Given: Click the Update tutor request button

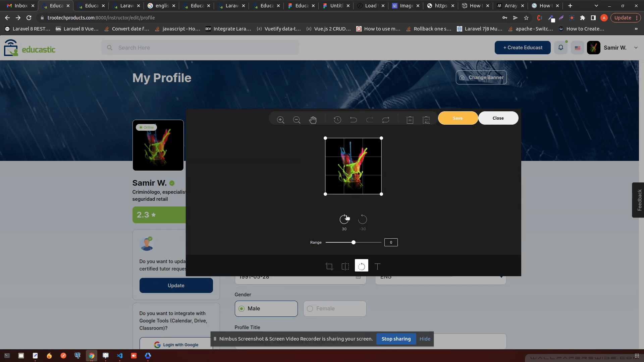Looking at the screenshot, I should pyautogui.click(x=176, y=286).
